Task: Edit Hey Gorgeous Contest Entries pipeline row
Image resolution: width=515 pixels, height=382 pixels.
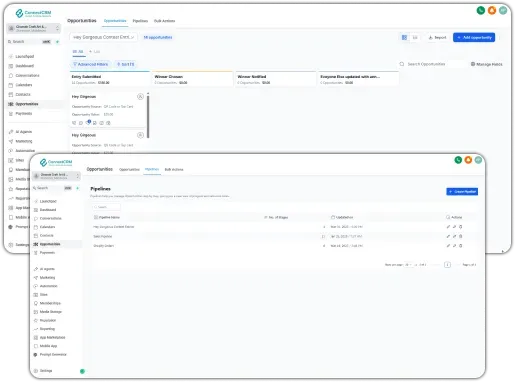Action: click(448, 227)
